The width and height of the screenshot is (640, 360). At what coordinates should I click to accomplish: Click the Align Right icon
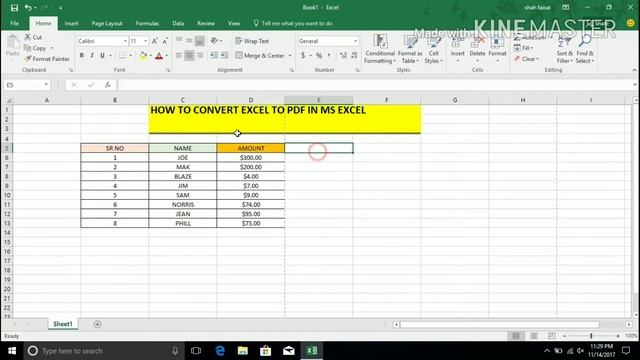pyautogui.click(x=200, y=55)
